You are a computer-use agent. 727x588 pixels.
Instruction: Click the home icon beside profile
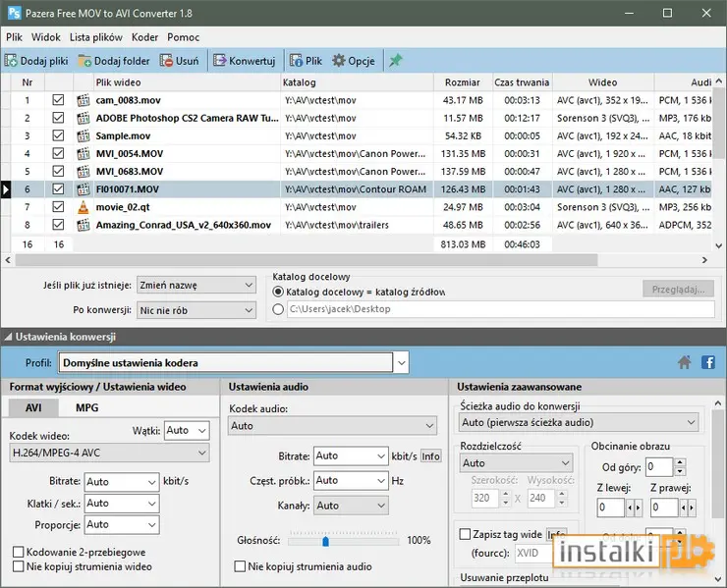click(685, 362)
